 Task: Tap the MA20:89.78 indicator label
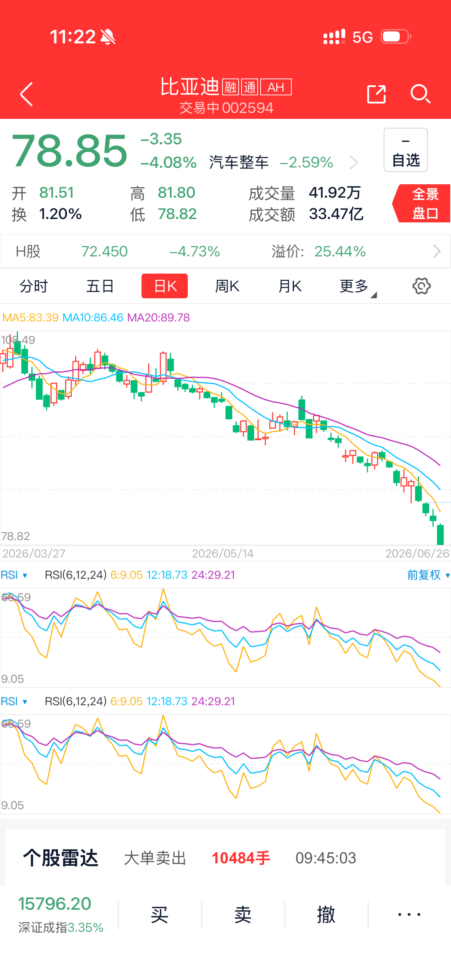pyautogui.click(x=158, y=318)
